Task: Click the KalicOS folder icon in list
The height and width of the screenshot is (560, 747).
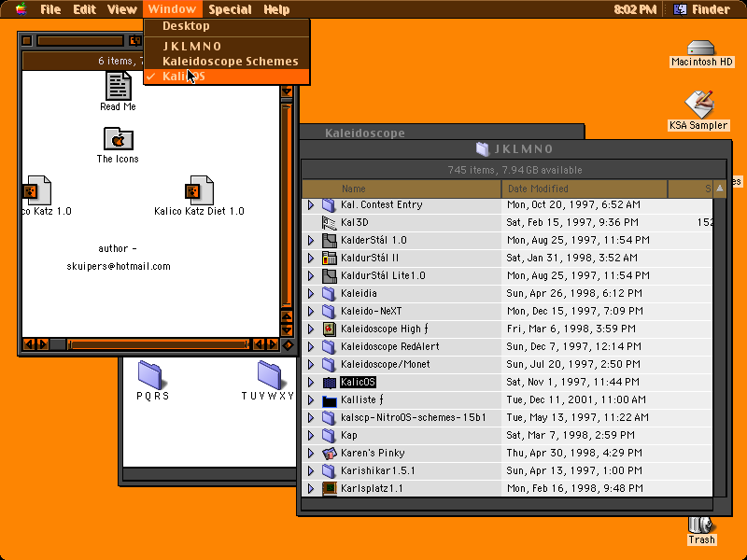Action: pyautogui.click(x=329, y=382)
